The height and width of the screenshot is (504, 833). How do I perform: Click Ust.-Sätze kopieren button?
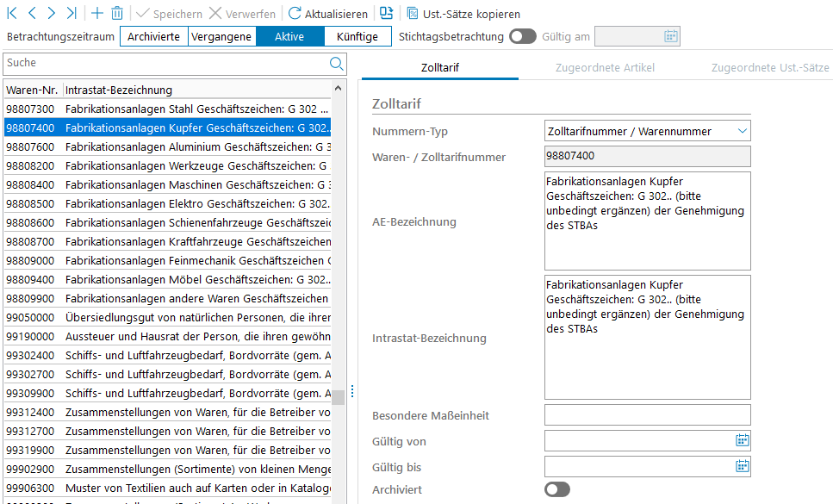(x=463, y=14)
